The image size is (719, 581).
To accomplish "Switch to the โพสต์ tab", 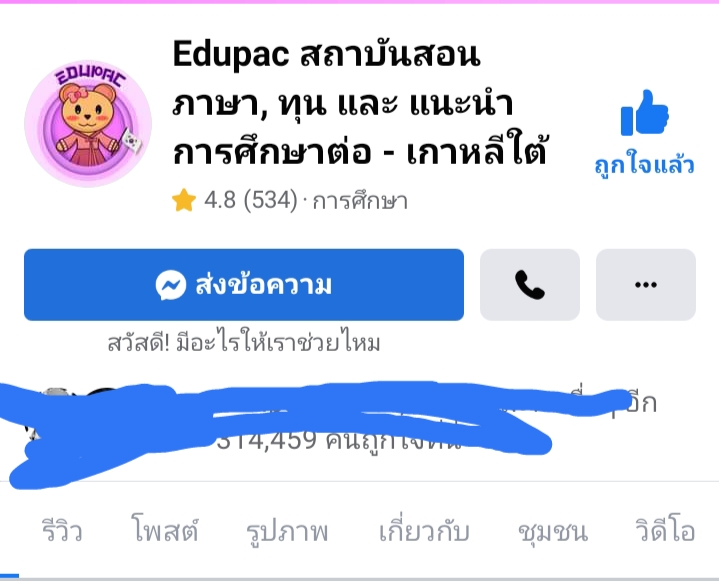I will tap(165, 530).
